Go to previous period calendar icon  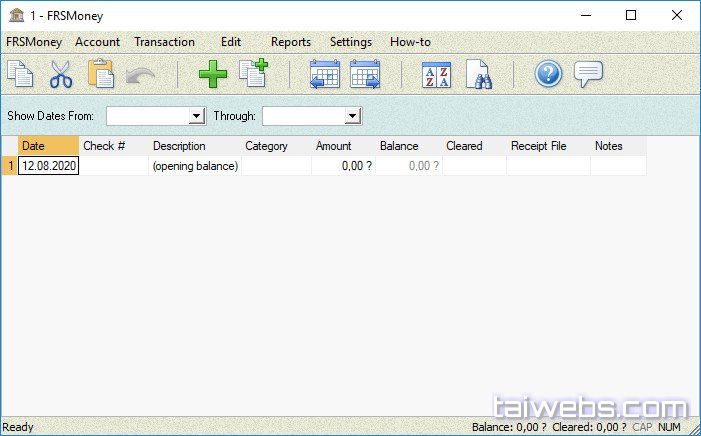click(x=325, y=75)
